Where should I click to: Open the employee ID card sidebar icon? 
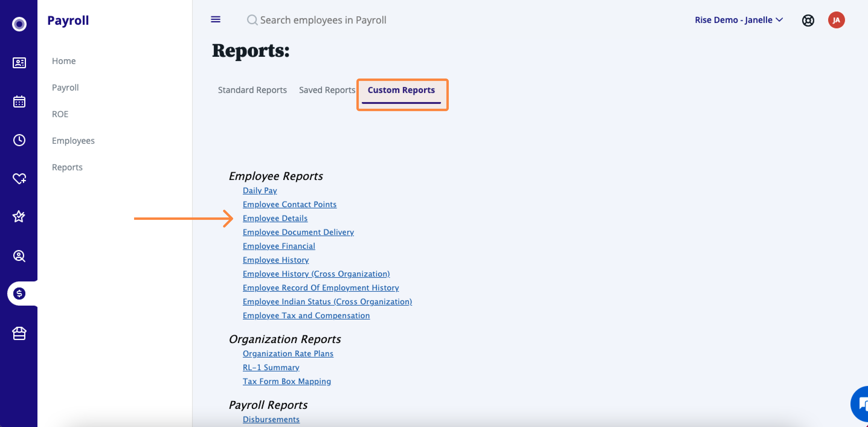19,63
